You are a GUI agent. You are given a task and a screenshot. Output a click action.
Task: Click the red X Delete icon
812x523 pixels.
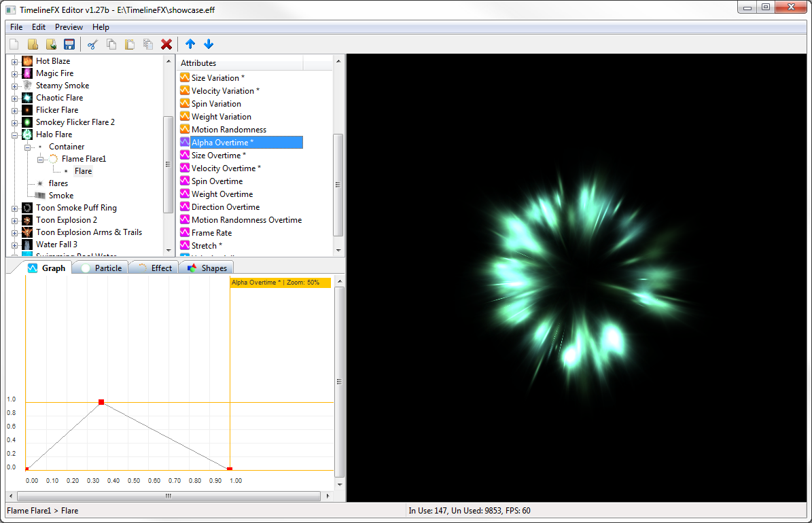pos(166,45)
